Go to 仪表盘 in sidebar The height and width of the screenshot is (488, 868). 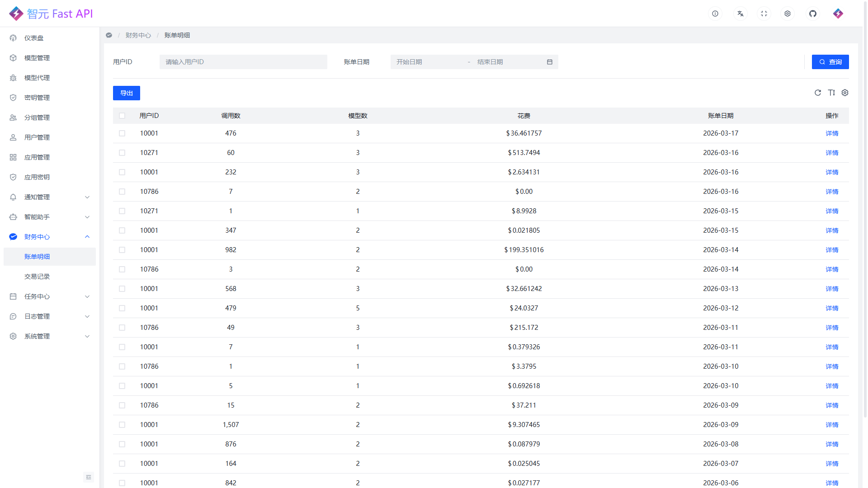pyautogui.click(x=34, y=38)
